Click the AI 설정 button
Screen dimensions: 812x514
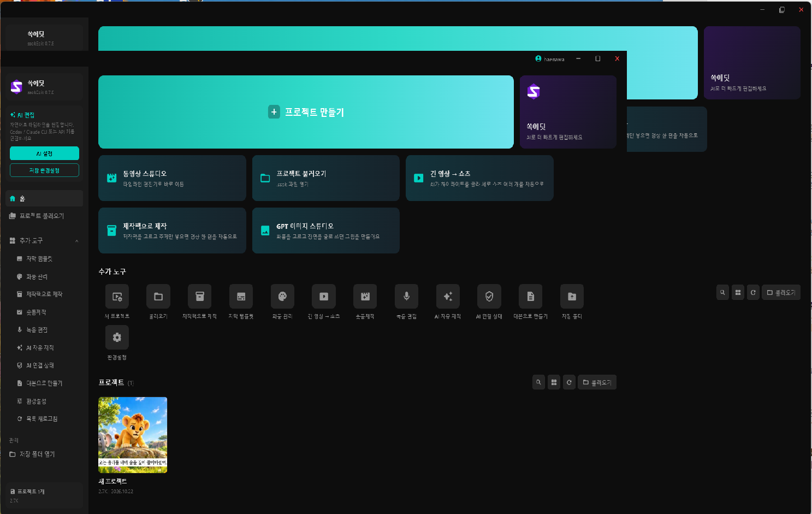(44, 153)
